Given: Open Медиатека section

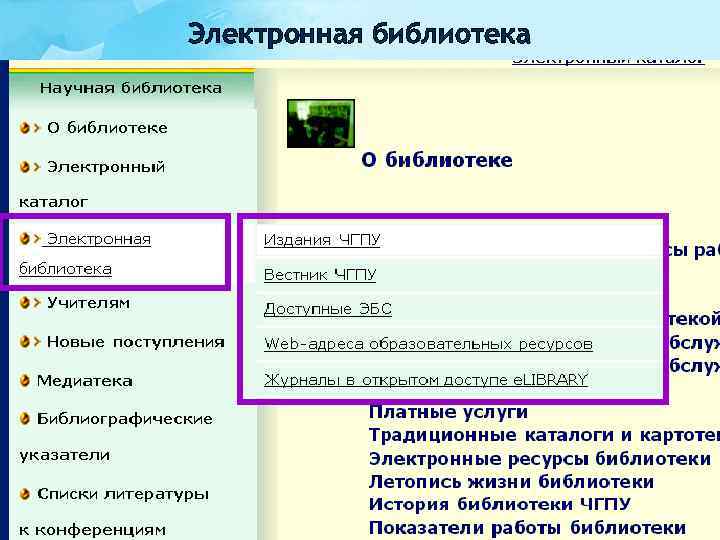Looking at the screenshot, I should coord(84,381).
